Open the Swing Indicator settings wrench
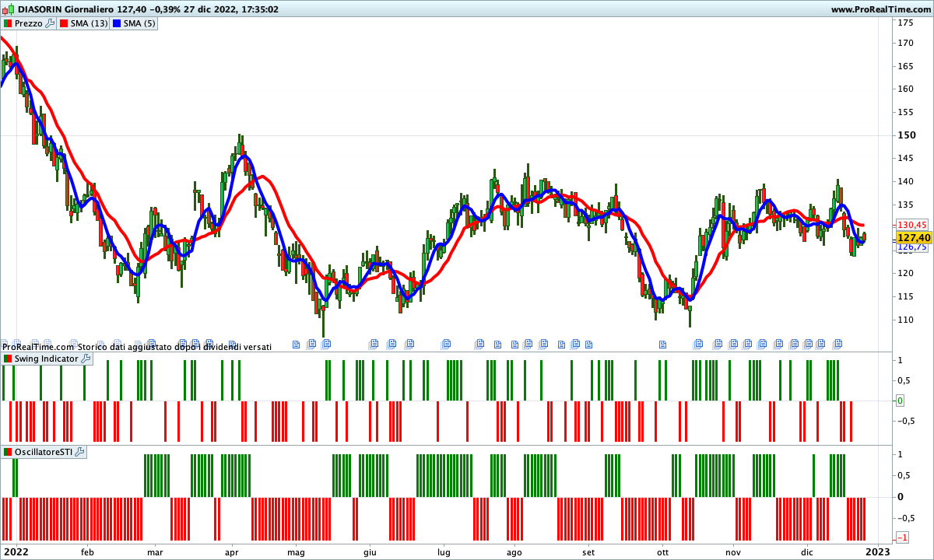The width and height of the screenshot is (934, 560). 86,359
